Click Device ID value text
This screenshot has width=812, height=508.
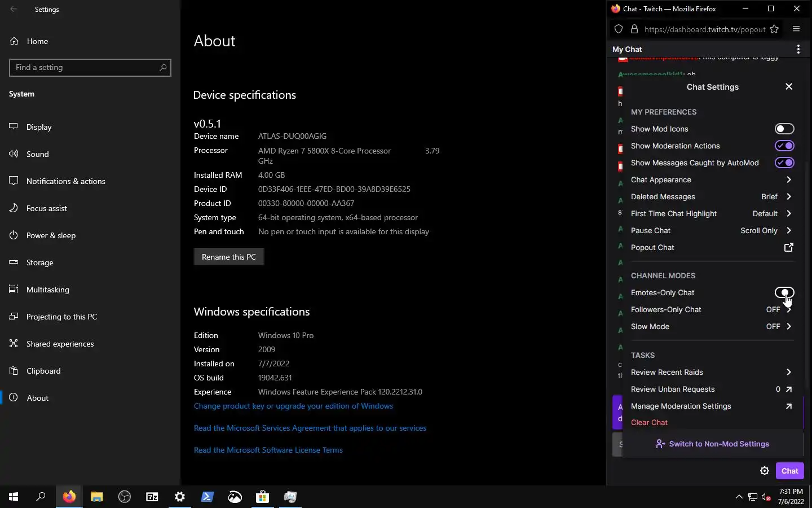click(x=334, y=189)
